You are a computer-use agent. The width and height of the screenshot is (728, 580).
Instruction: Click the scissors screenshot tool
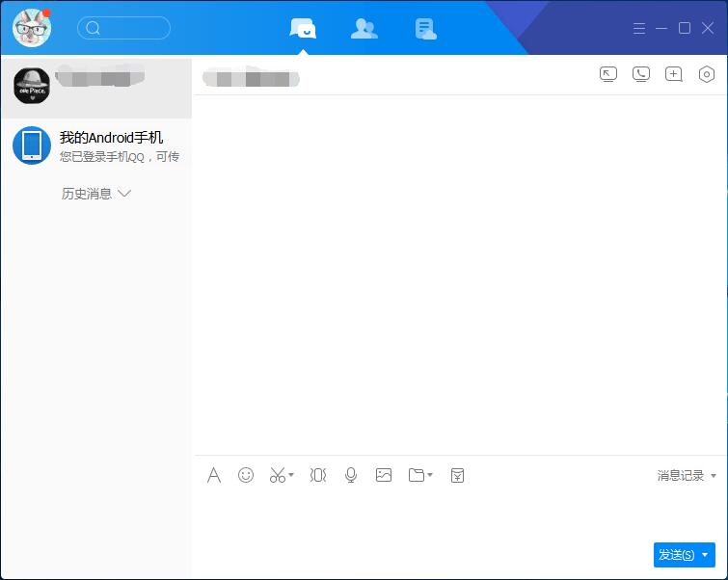click(278, 475)
